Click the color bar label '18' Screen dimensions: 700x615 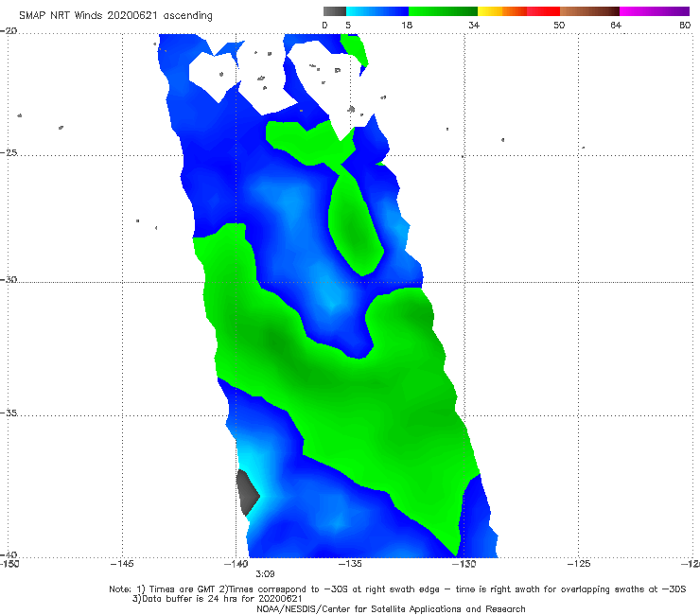pyautogui.click(x=407, y=25)
